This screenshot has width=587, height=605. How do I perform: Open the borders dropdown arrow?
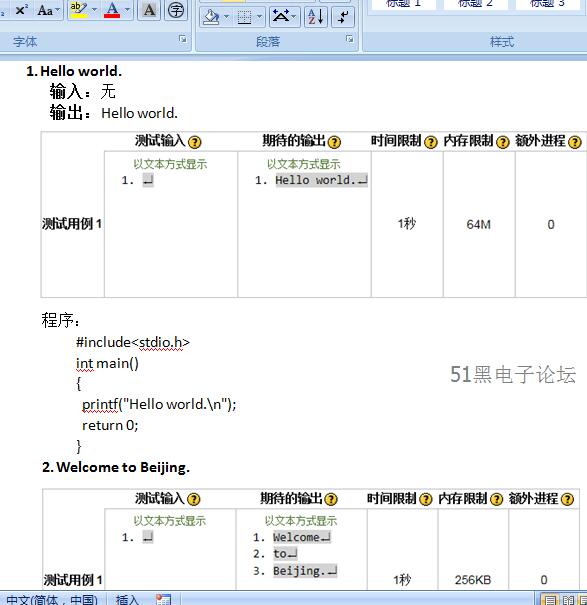(x=260, y=17)
